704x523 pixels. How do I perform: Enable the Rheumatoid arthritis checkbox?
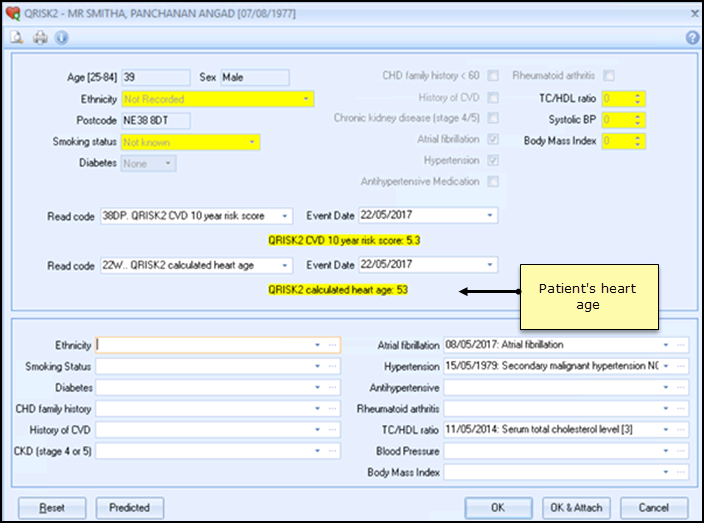click(x=608, y=76)
